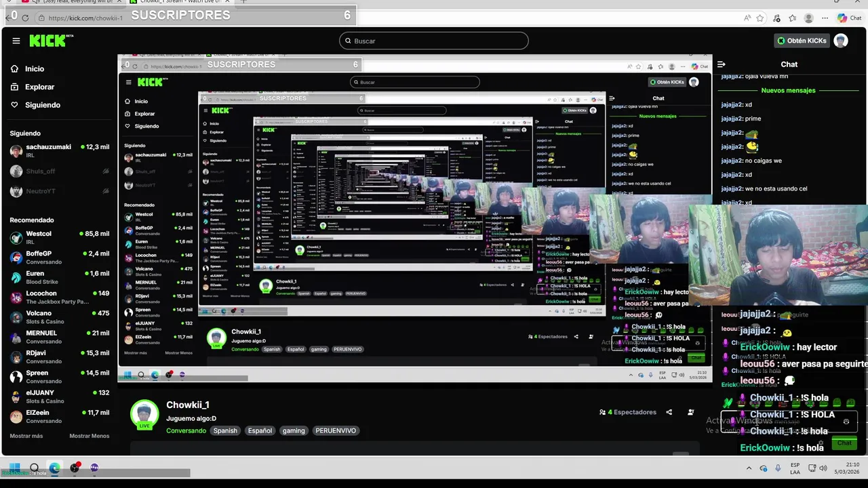
Task: Click the green KICK logo in the header
Action: (51, 41)
